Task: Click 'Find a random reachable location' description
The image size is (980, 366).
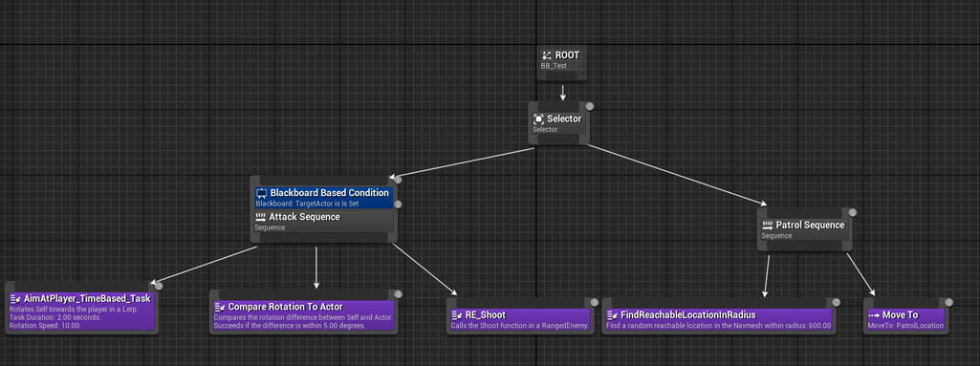Action: [719, 326]
